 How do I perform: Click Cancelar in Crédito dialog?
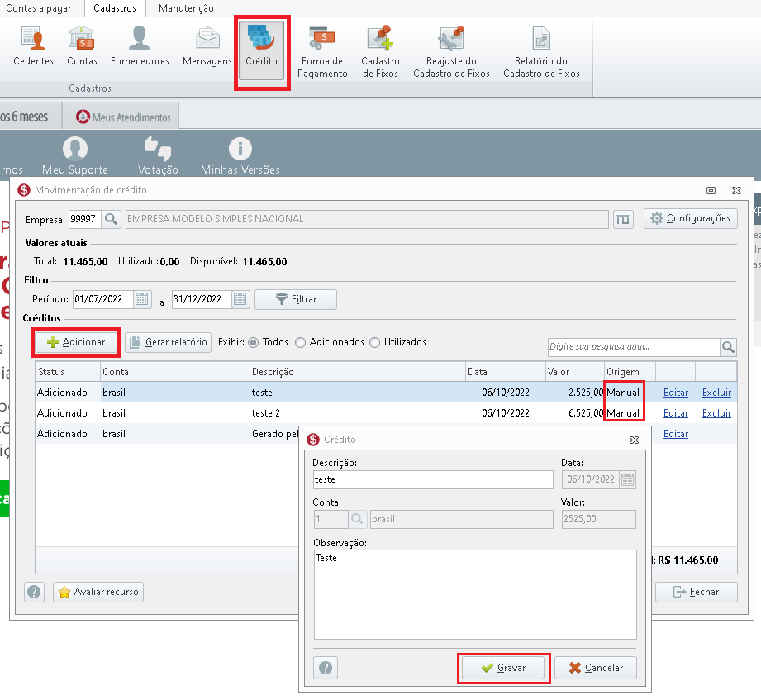(596, 668)
